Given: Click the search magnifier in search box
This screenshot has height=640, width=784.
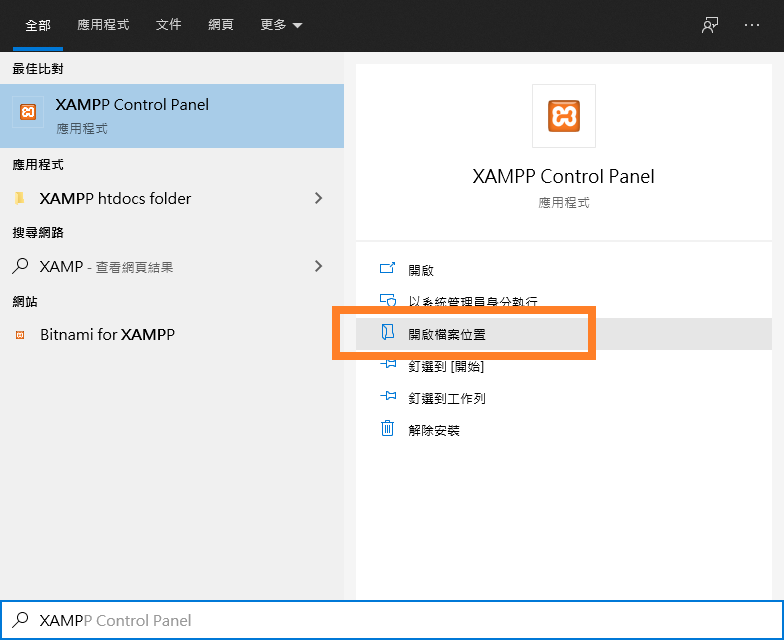Looking at the screenshot, I should (20, 620).
